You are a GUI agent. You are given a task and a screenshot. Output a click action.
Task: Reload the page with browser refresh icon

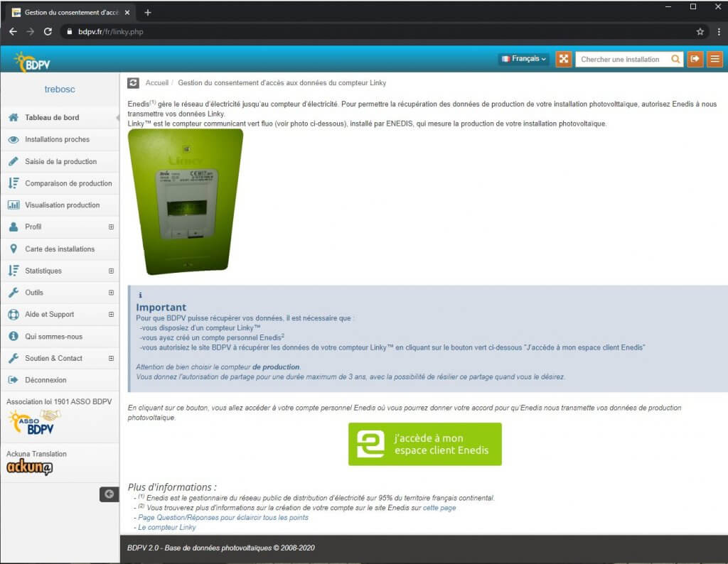pyautogui.click(x=48, y=31)
